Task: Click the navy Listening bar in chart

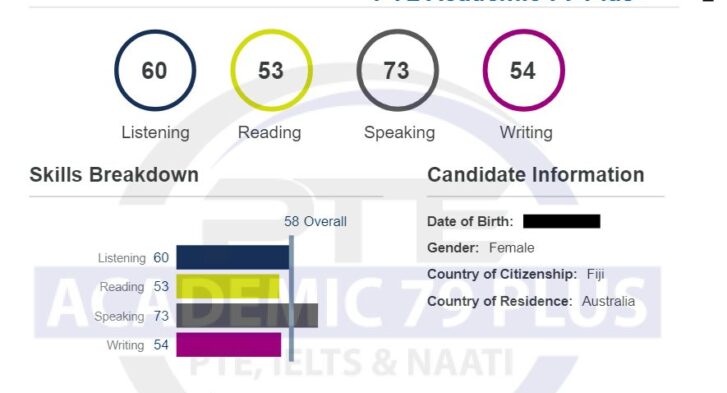Action: [233, 257]
